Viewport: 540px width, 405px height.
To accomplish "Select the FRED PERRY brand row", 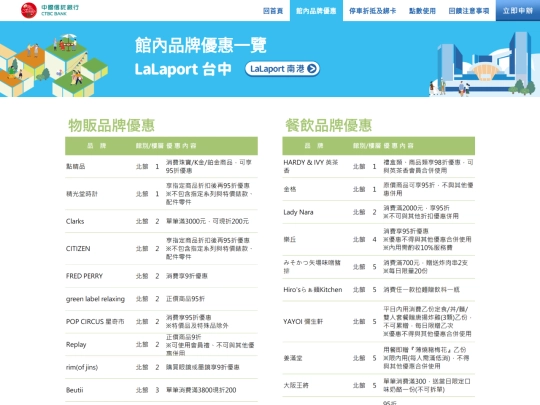I will 161,276.
